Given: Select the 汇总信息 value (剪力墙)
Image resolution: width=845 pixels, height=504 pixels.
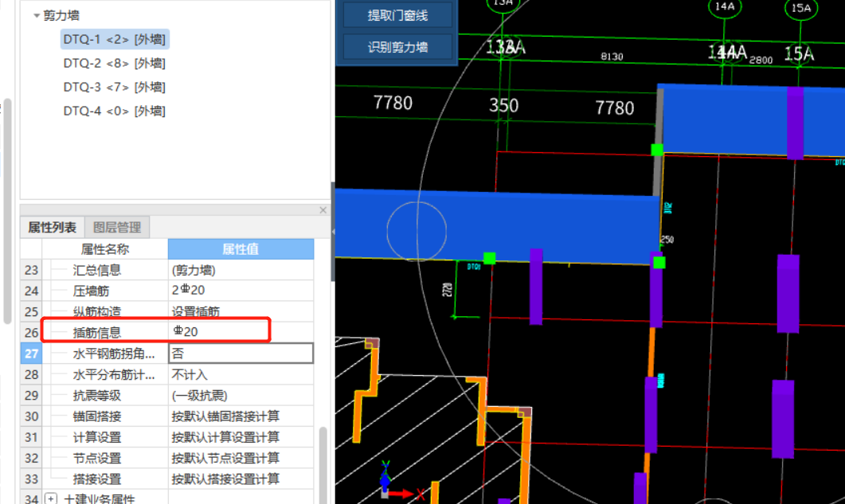Looking at the screenshot, I should coord(241,270).
